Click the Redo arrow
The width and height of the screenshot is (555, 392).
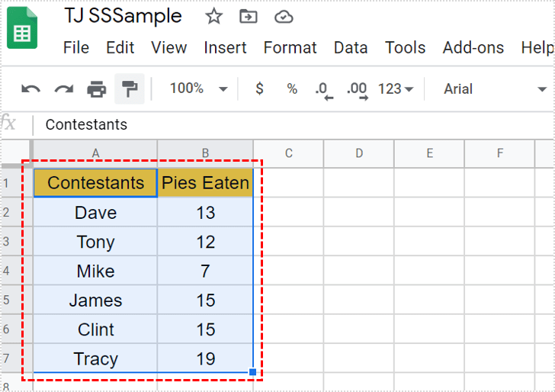tap(63, 89)
